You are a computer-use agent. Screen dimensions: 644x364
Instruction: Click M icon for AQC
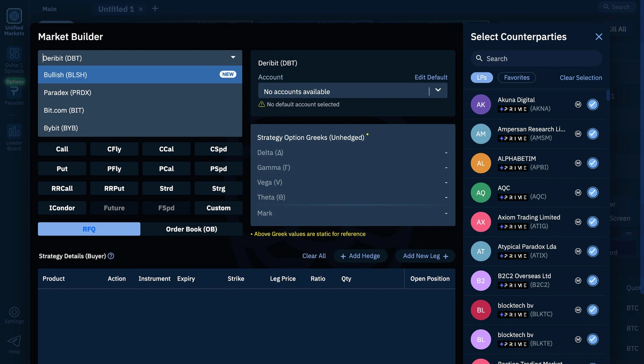point(578,193)
